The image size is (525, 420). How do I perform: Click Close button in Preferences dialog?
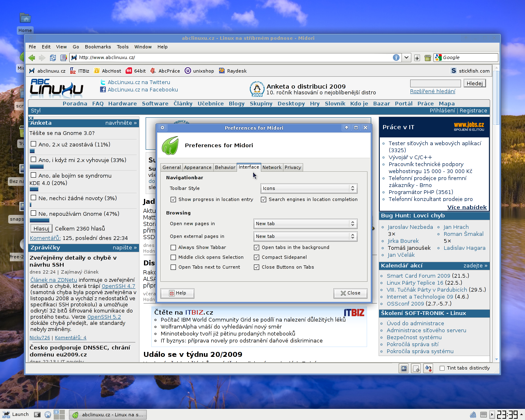(350, 293)
